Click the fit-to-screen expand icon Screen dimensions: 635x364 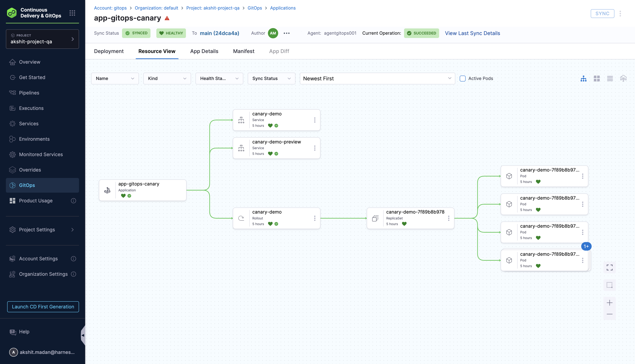tap(610, 267)
